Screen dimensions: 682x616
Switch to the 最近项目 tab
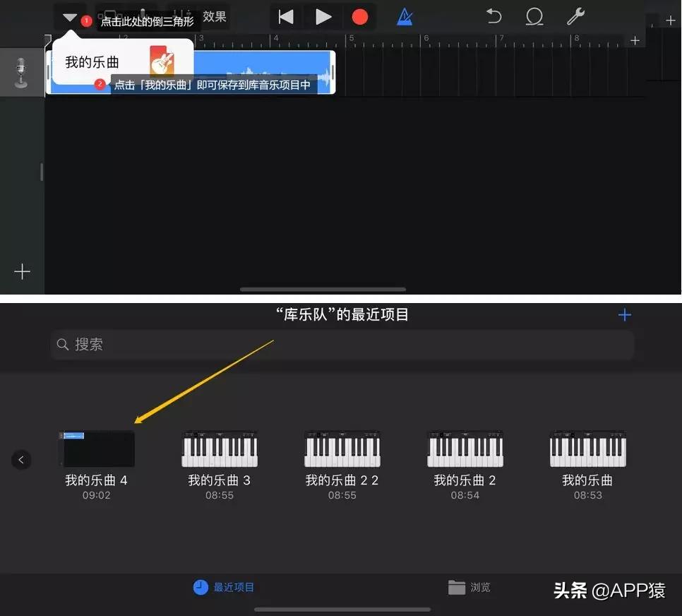[224, 587]
